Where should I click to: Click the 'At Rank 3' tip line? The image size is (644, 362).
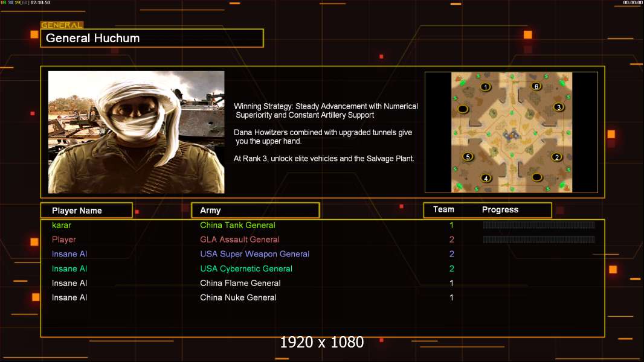coord(324,159)
